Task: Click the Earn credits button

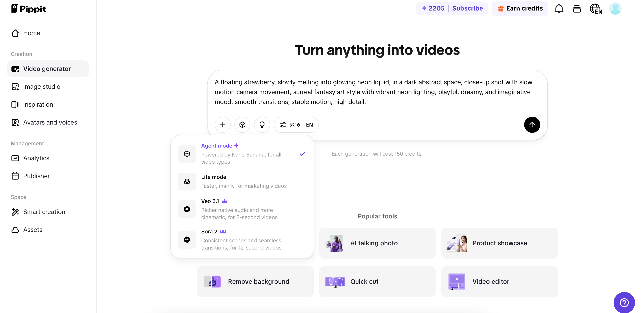Action: [520, 8]
